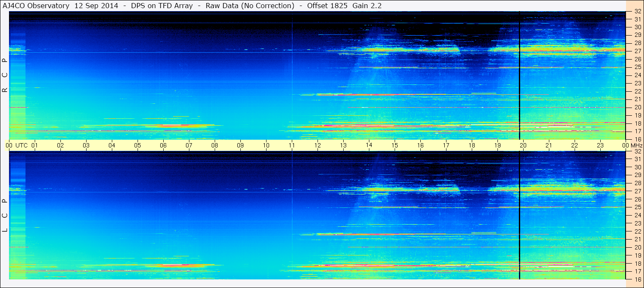Click the "06" hour label on the time axis
644x288 pixels.
point(163,145)
